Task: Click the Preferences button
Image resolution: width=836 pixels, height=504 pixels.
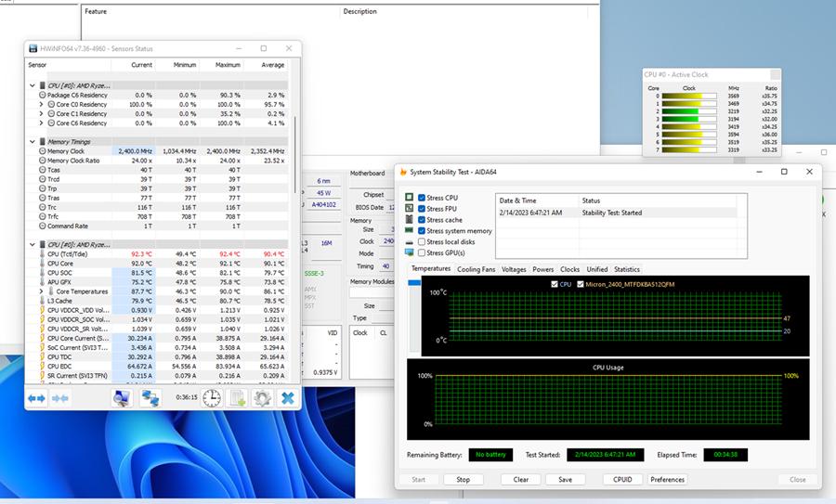Action: pos(667,480)
